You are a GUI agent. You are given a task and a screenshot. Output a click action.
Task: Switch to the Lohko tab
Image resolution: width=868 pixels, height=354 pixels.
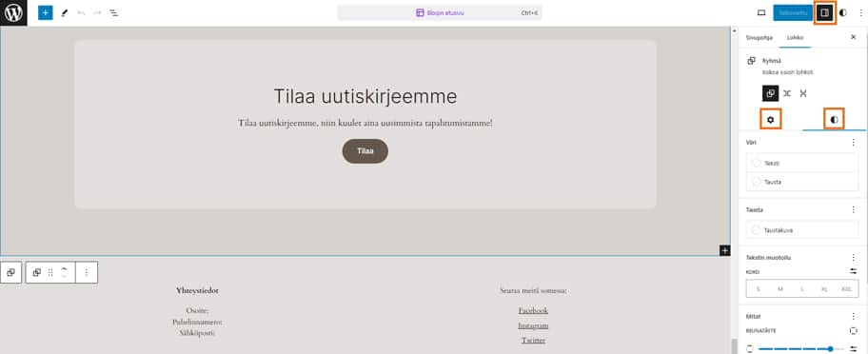click(795, 37)
